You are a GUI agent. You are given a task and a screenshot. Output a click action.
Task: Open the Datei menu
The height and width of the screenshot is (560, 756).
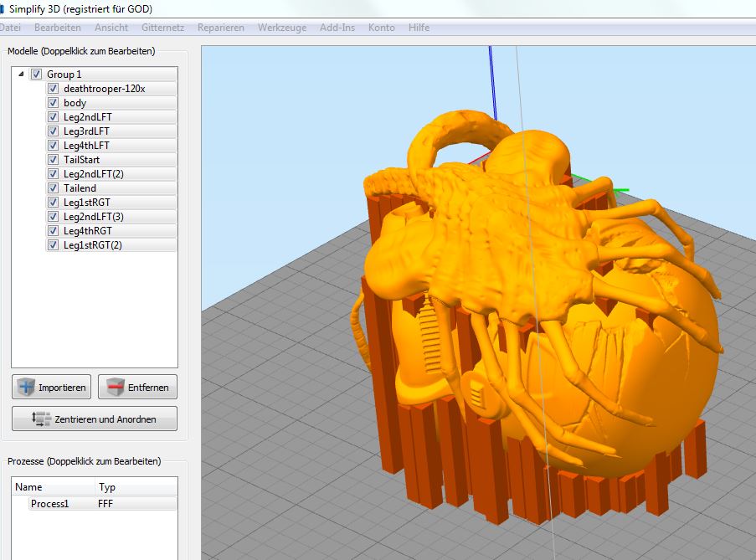coord(10,28)
